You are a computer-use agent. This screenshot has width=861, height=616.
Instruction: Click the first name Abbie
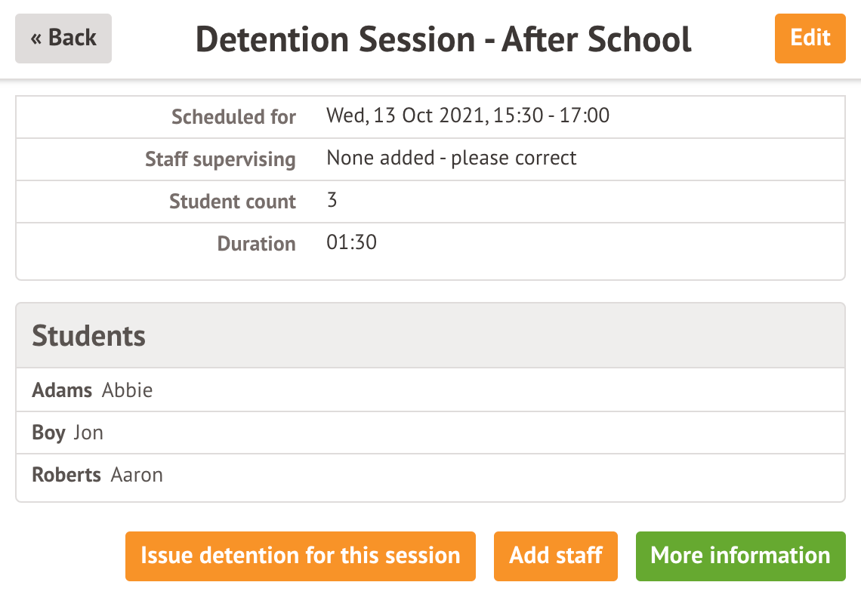tap(127, 390)
